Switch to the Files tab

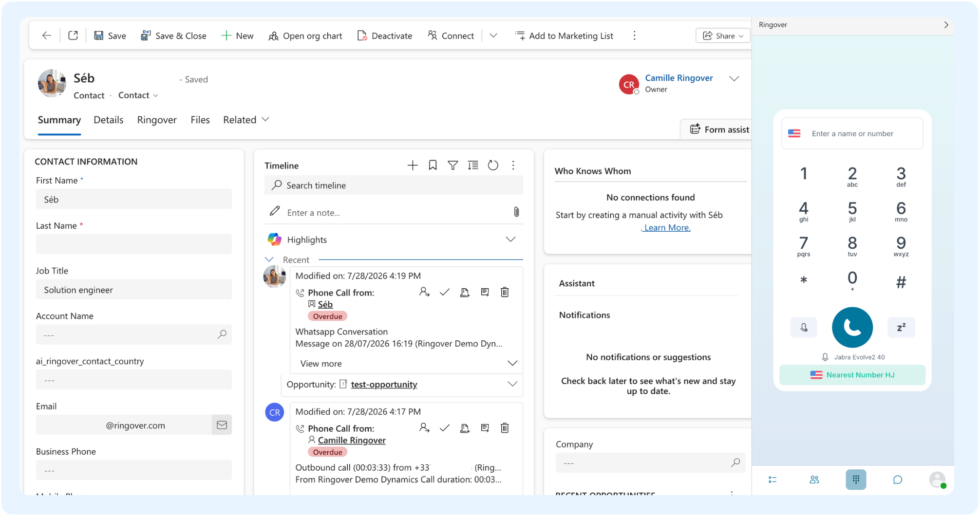pos(200,120)
